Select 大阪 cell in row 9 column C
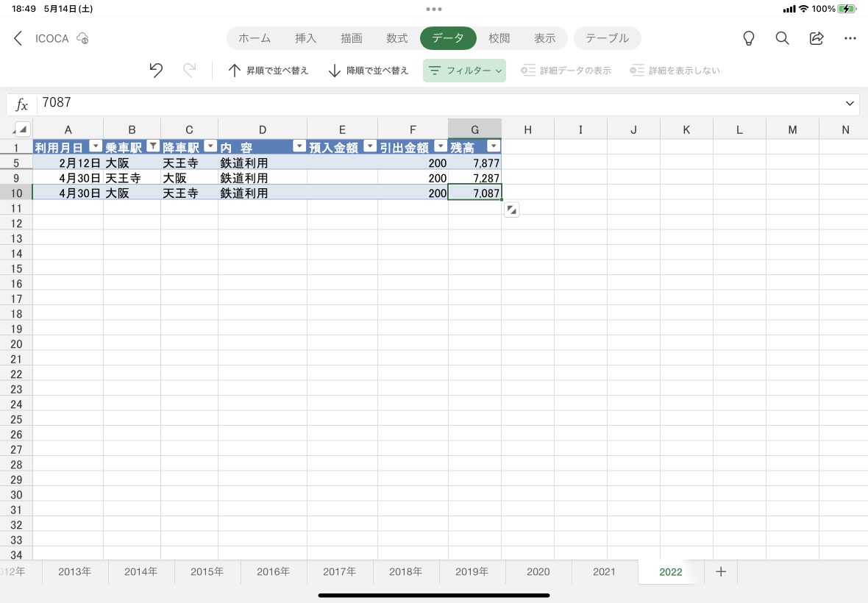The image size is (868, 603). point(189,177)
